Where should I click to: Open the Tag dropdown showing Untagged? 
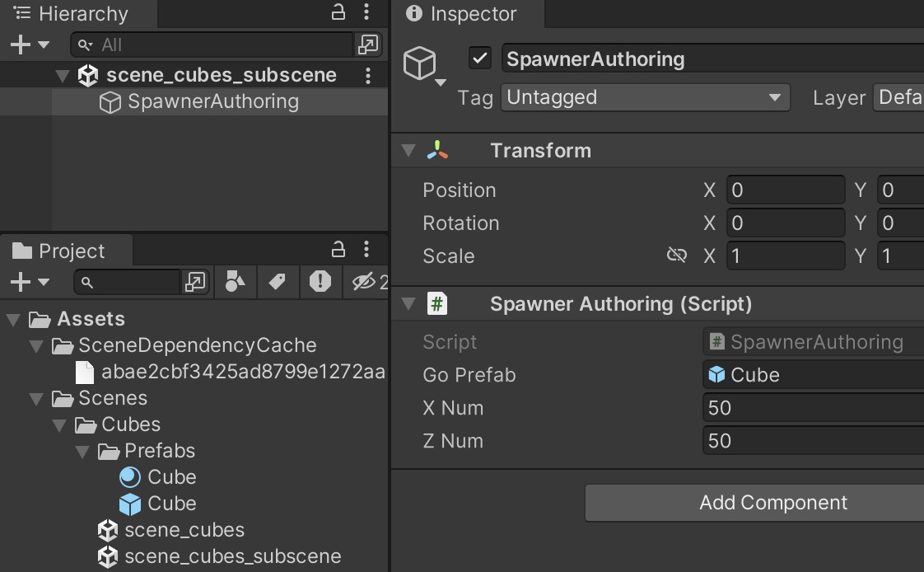pyautogui.click(x=646, y=97)
